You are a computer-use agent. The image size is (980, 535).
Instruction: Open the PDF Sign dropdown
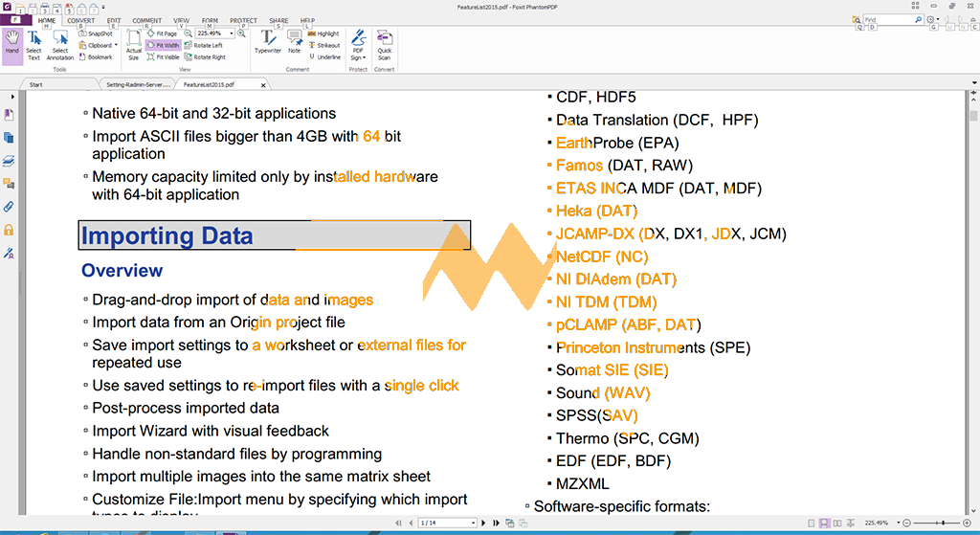click(358, 45)
